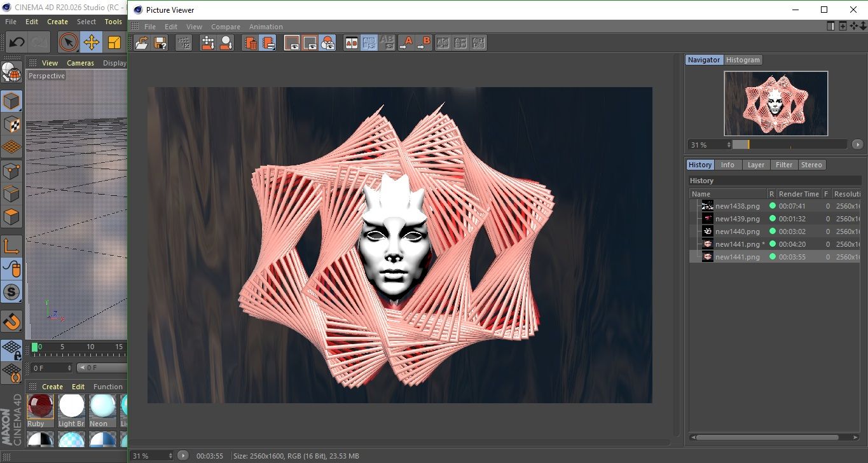Open the Compare menu
The width and height of the screenshot is (868, 463).
point(225,27)
